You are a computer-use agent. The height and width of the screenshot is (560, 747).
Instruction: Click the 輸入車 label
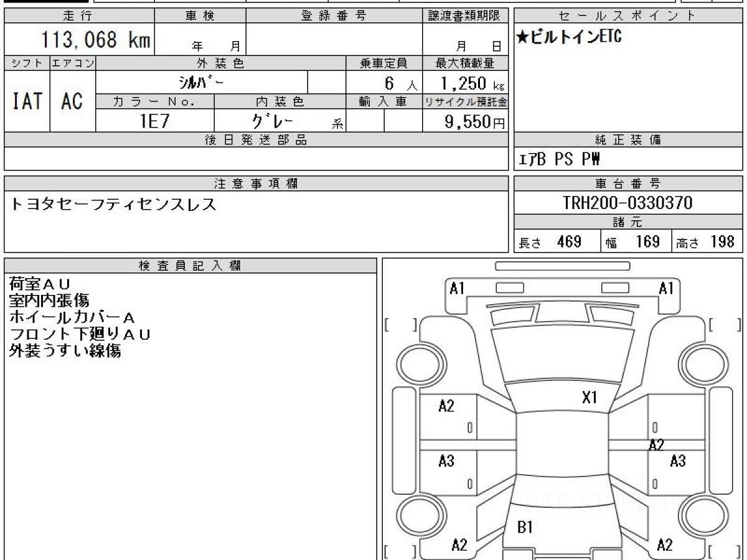click(384, 101)
